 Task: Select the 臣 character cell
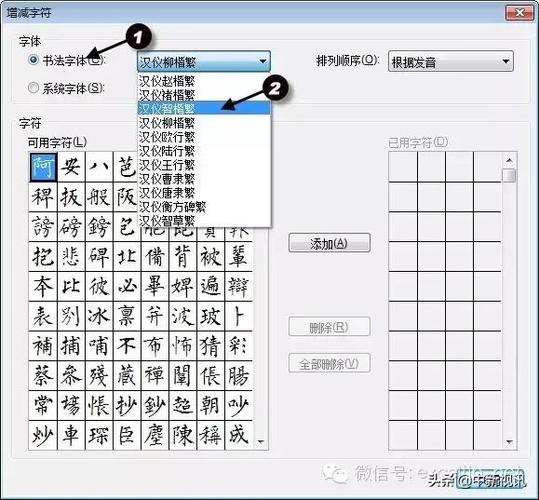(127, 435)
